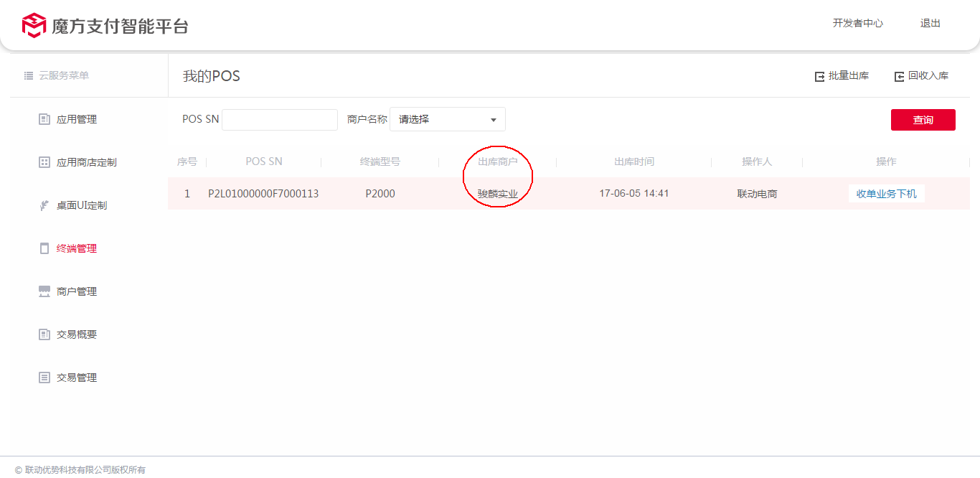Click the 商户管理 store icon
The height and width of the screenshot is (478, 980).
44,291
